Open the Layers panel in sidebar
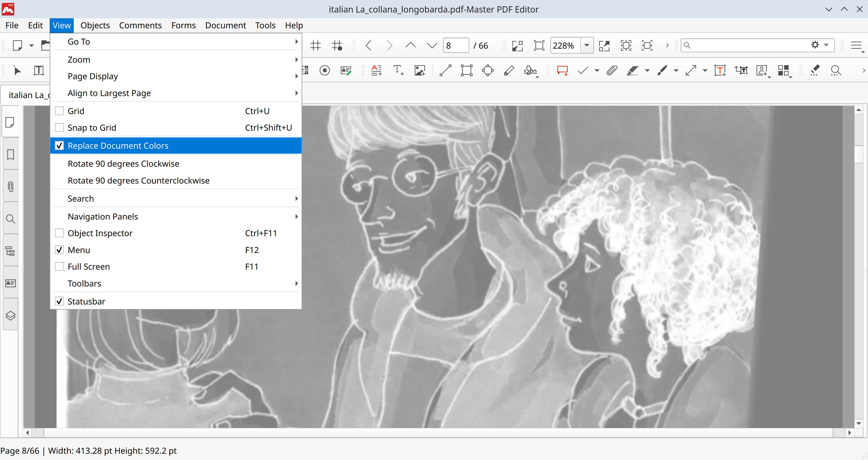 [10, 315]
